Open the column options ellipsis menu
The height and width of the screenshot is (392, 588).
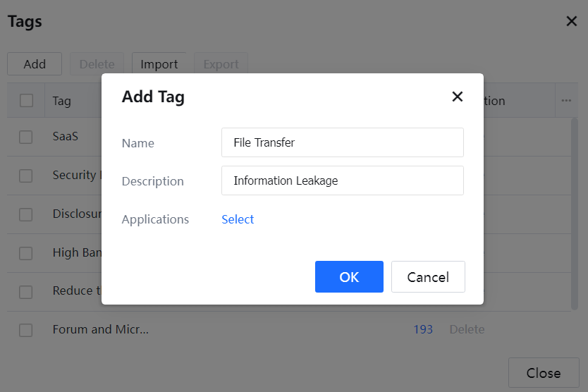[566, 101]
